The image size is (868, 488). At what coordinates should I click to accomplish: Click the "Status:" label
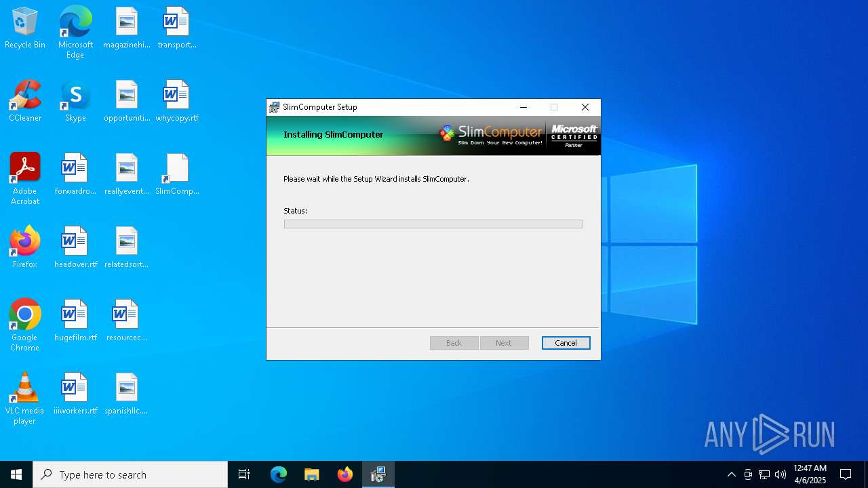point(295,211)
